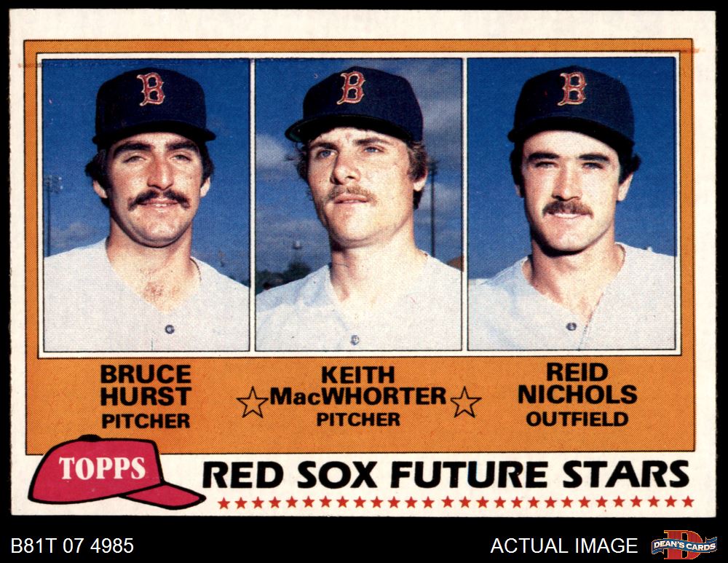Click the OUTFIELD position label
This screenshot has width=728, height=563.
pyautogui.click(x=577, y=419)
